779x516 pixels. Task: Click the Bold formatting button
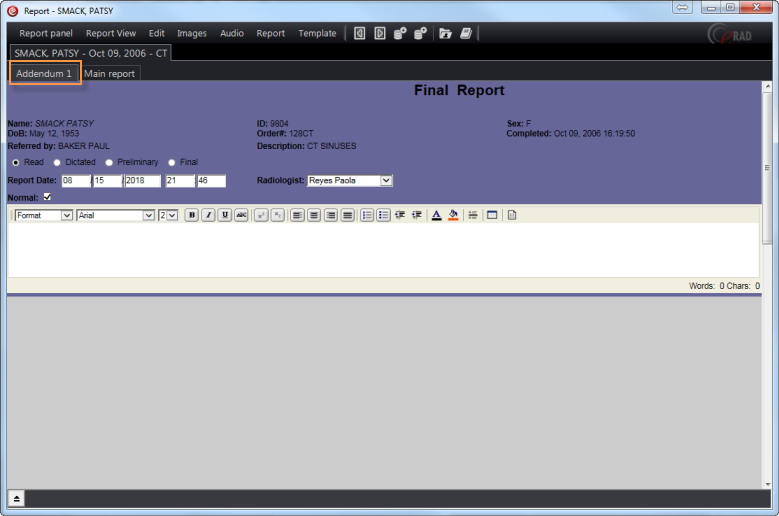[192, 215]
